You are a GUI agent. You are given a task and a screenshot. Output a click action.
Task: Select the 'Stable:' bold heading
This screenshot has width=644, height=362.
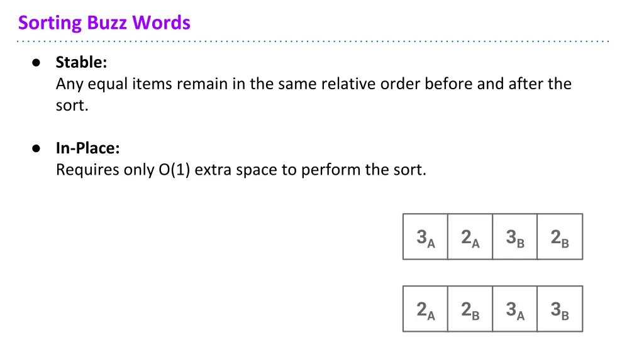pos(81,62)
